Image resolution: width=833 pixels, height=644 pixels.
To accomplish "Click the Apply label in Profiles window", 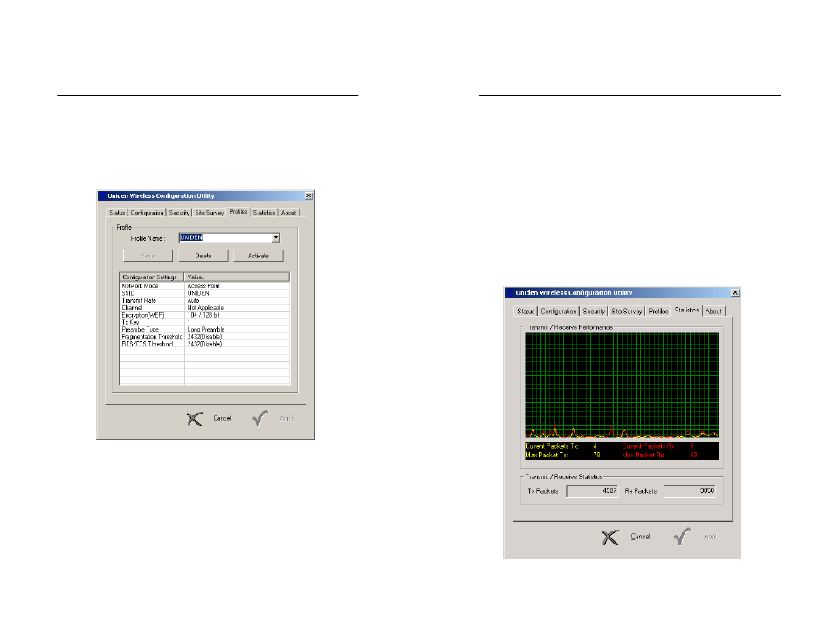I will 287,419.
